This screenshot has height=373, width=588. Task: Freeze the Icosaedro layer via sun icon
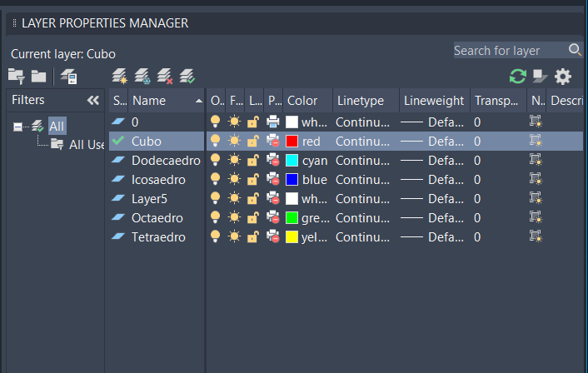(x=235, y=179)
